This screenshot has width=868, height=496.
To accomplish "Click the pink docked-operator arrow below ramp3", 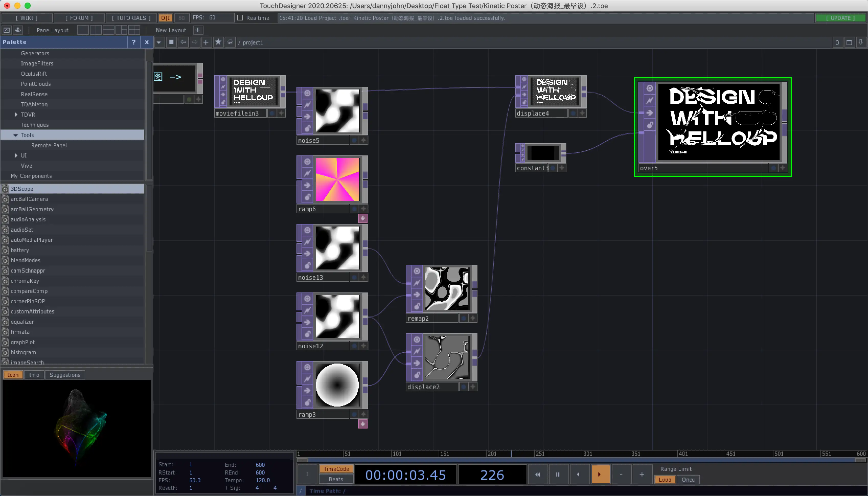I will pos(363,424).
